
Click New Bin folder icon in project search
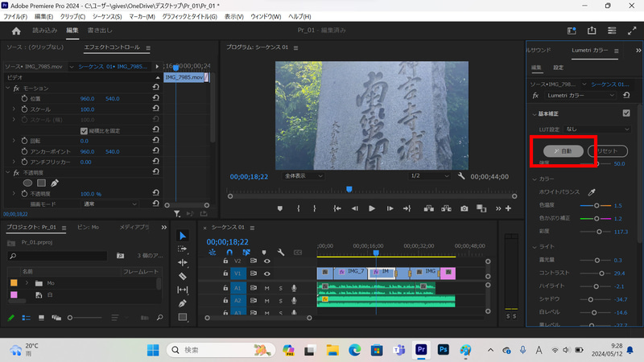pyautogui.click(x=120, y=256)
